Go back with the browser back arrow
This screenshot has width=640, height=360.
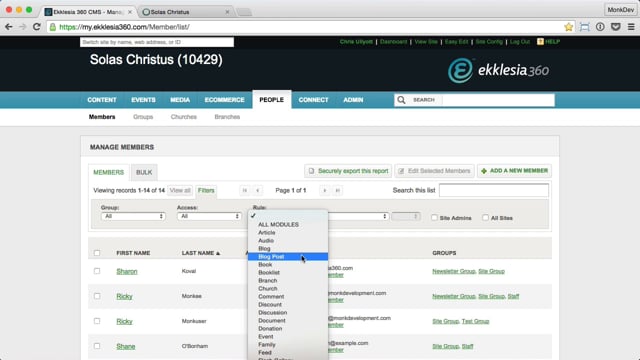pyautogui.click(x=9, y=27)
